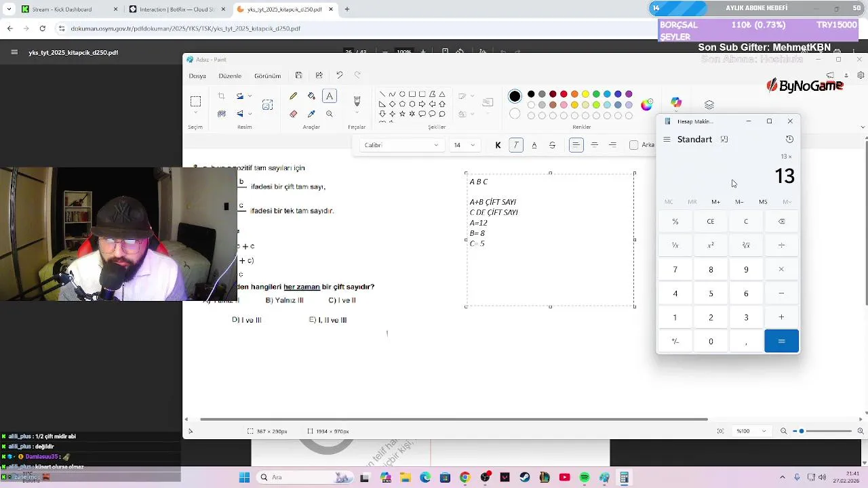
Task: Open the Layers panel icon
Action: point(709,104)
